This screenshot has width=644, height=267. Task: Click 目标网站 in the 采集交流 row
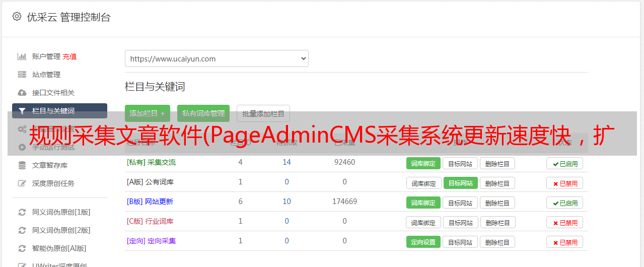pos(460,163)
